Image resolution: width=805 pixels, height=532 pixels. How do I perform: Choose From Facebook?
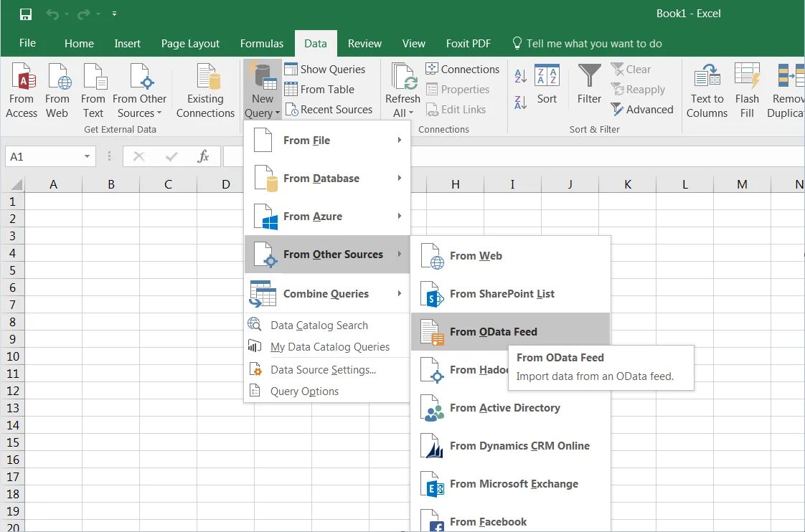coord(511,521)
